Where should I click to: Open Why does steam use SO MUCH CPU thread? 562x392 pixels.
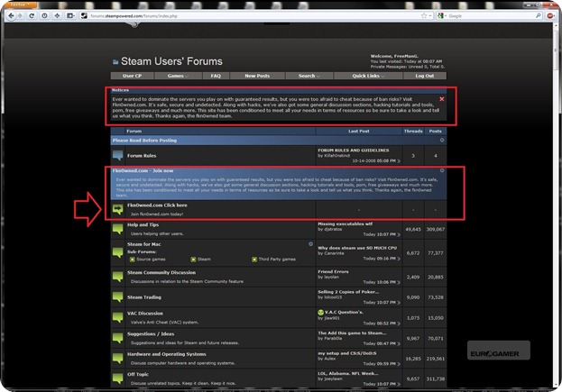pos(357,248)
